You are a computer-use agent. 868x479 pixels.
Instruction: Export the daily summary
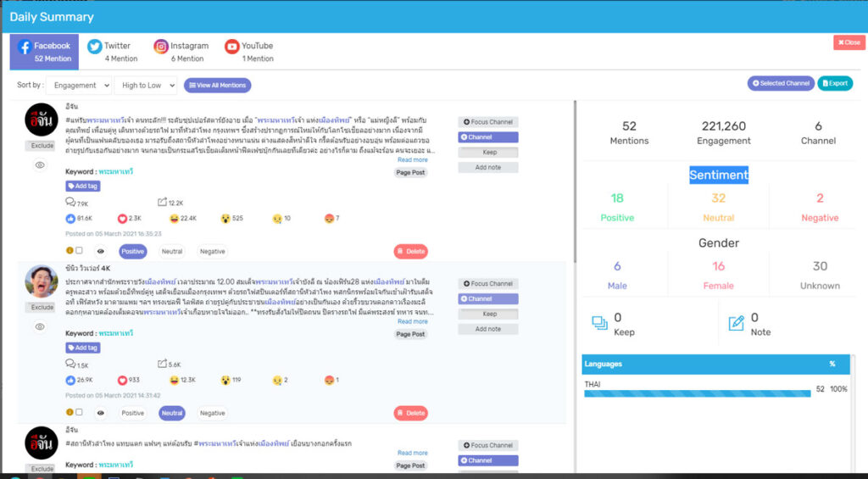tap(835, 83)
